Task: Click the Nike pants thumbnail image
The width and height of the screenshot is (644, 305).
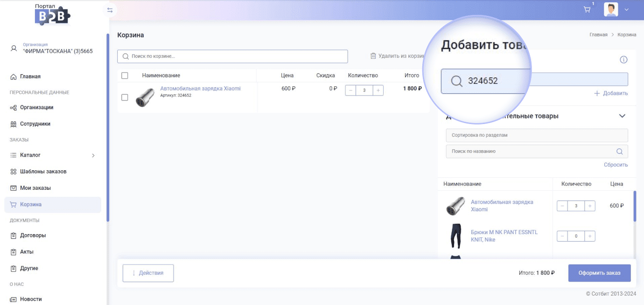Action: point(455,236)
